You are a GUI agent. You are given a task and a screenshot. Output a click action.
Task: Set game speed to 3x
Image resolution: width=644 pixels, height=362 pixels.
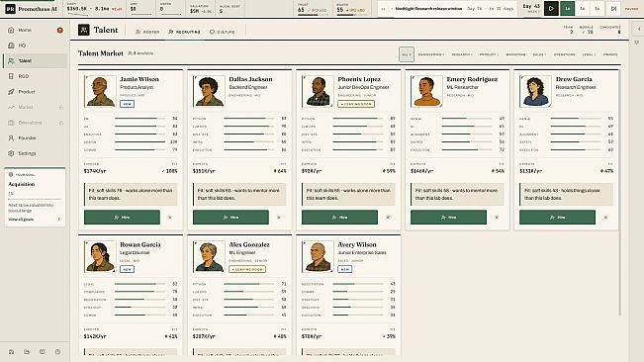click(583, 9)
